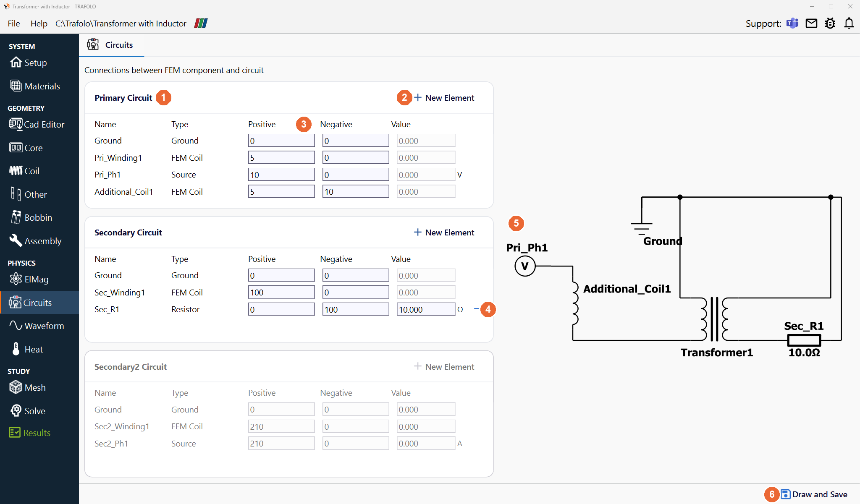Click Sec_R1 Negative node field
This screenshot has width=860, height=504.
point(356,310)
